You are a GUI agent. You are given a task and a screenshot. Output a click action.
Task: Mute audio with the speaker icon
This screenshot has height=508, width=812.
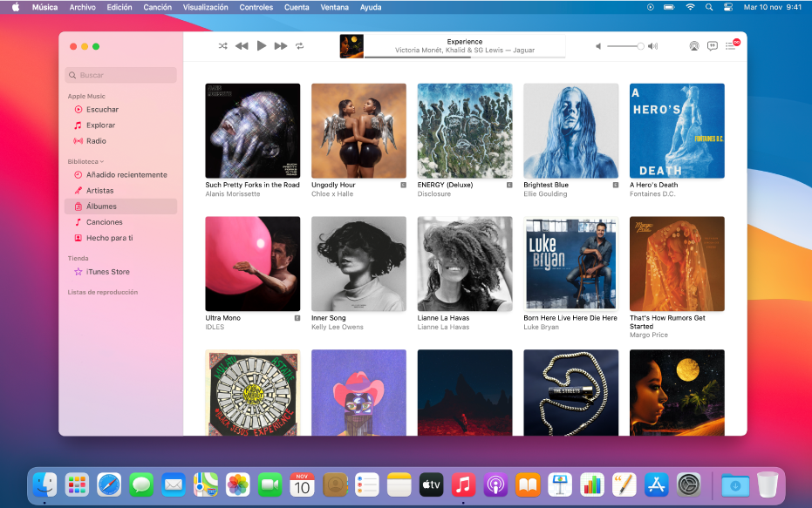point(598,45)
